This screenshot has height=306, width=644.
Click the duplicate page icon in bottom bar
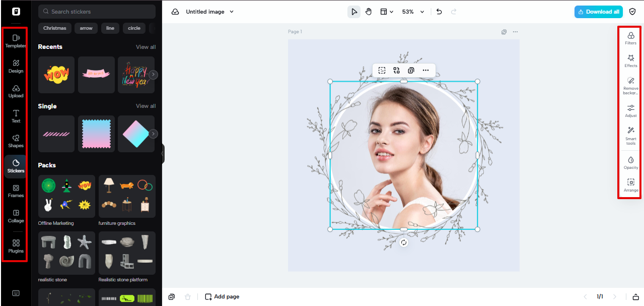coord(172,296)
